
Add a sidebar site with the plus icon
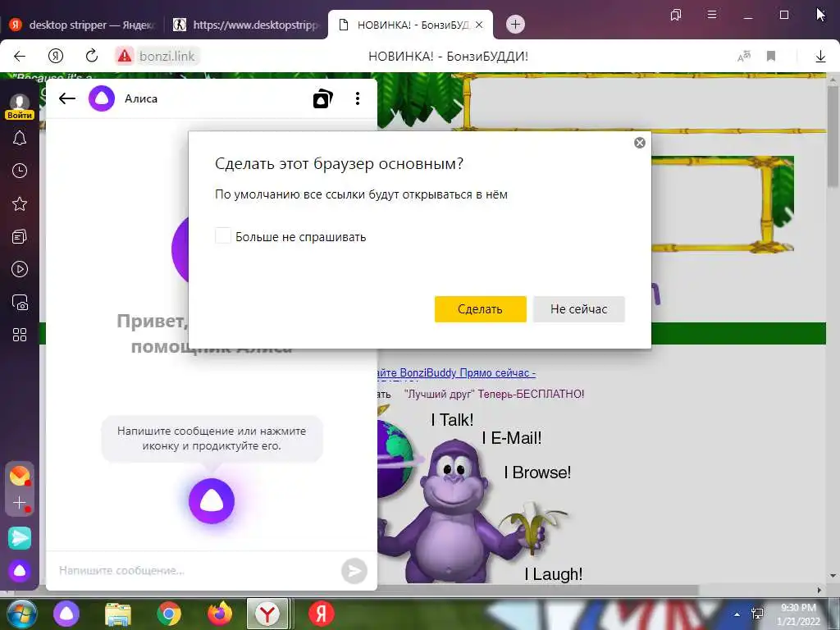20,503
